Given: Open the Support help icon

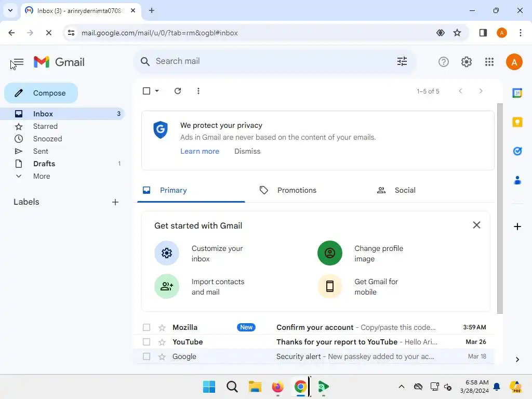Looking at the screenshot, I should tap(444, 62).
